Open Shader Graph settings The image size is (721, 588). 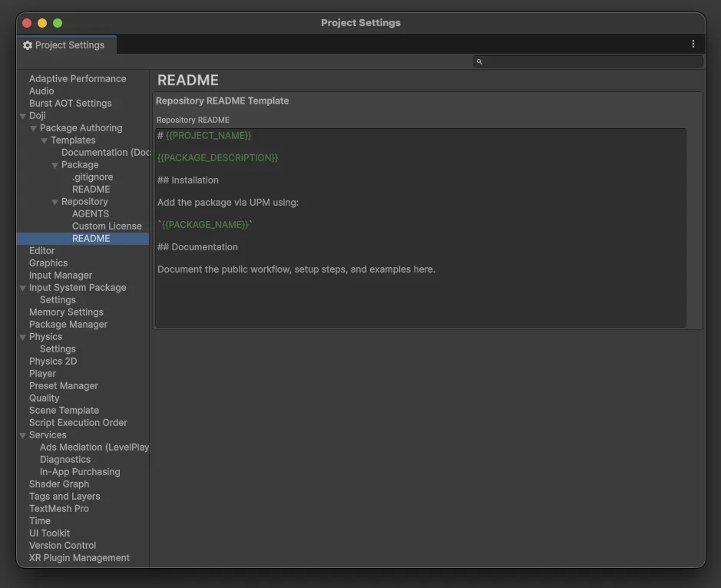pos(59,484)
